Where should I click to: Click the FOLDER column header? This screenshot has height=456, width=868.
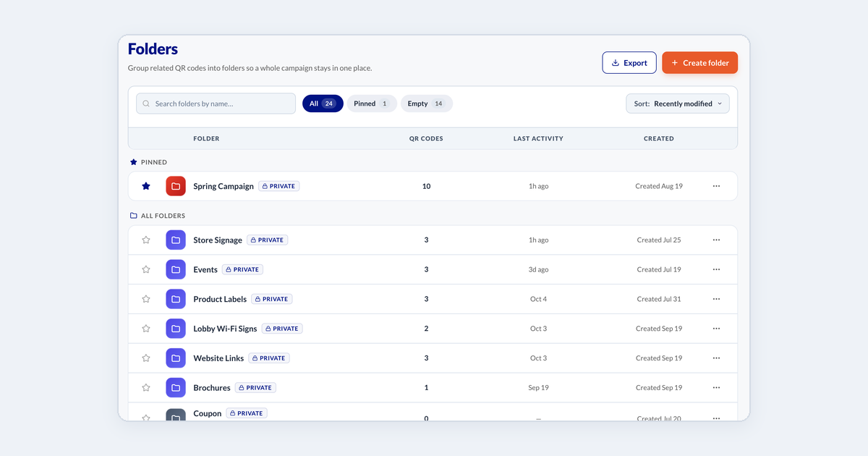206,138
